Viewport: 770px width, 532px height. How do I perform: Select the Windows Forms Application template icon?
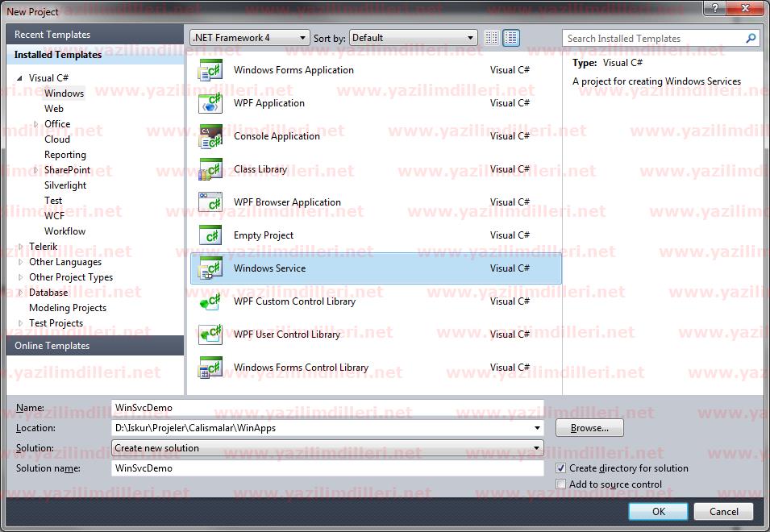pos(210,70)
